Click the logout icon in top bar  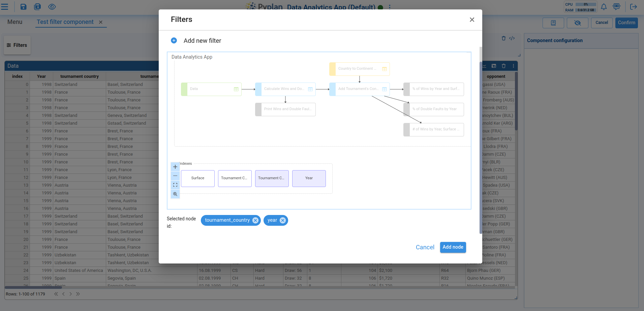tap(633, 7)
